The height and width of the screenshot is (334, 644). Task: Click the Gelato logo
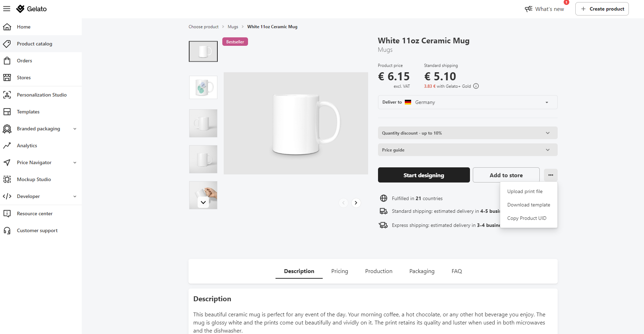point(31,9)
